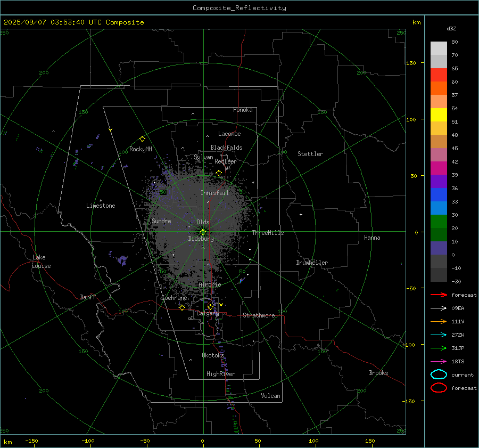
Task: Click the Ponoka city label
Action: pyautogui.click(x=243, y=110)
